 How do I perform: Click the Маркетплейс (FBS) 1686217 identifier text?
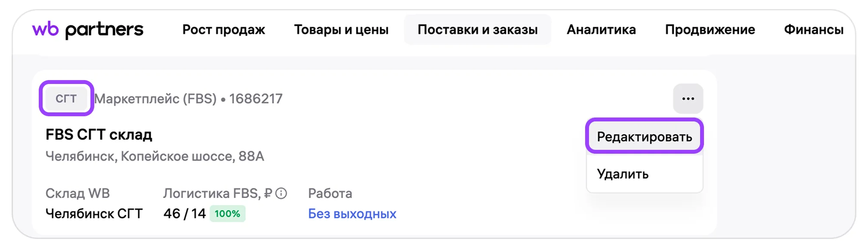pyautogui.click(x=189, y=99)
